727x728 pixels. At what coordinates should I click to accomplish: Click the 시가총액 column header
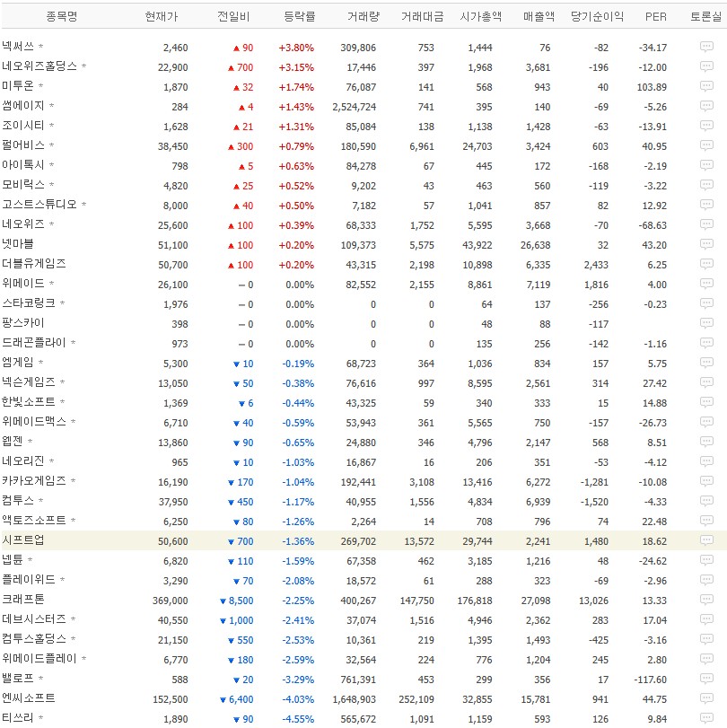480,17
